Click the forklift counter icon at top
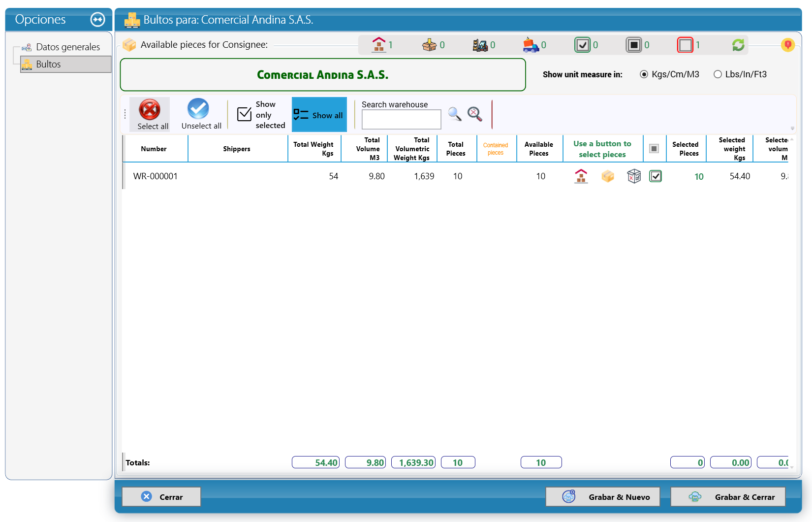Screen dimensions: 812x522 click(480, 45)
